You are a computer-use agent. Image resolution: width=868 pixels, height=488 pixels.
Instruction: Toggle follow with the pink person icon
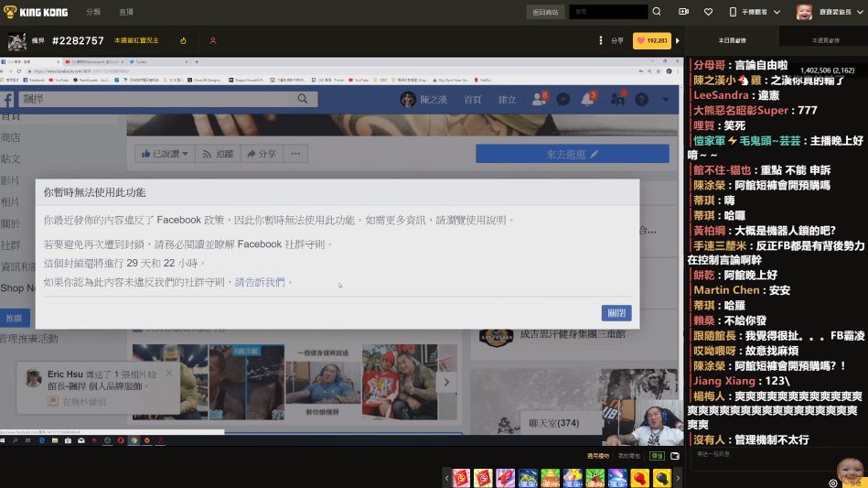[x=213, y=41]
